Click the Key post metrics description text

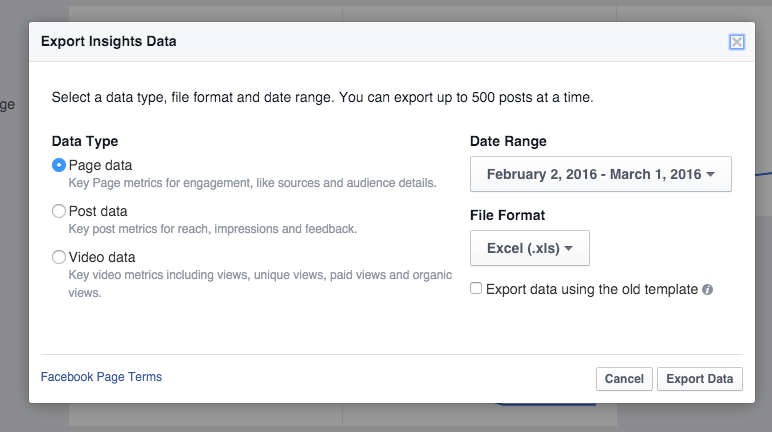[x=213, y=229]
